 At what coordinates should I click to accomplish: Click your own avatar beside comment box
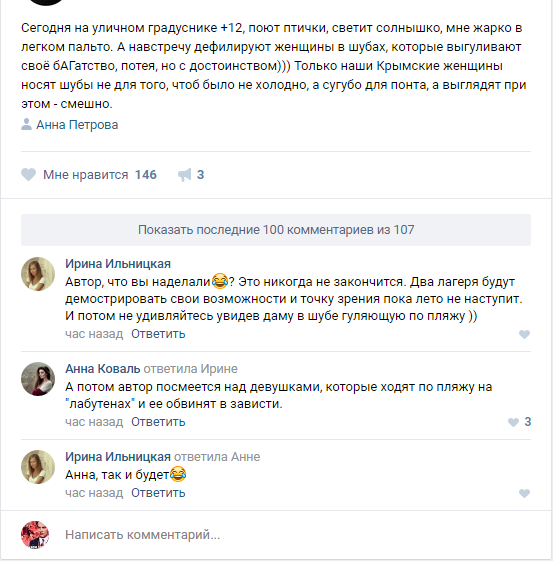(35, 535)
